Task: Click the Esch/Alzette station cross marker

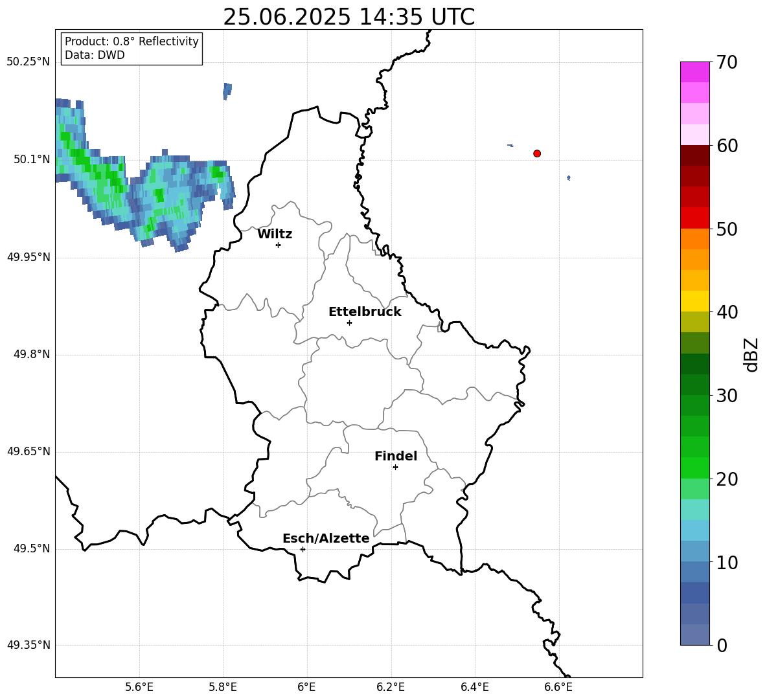Action: click(x=303, y=549)
